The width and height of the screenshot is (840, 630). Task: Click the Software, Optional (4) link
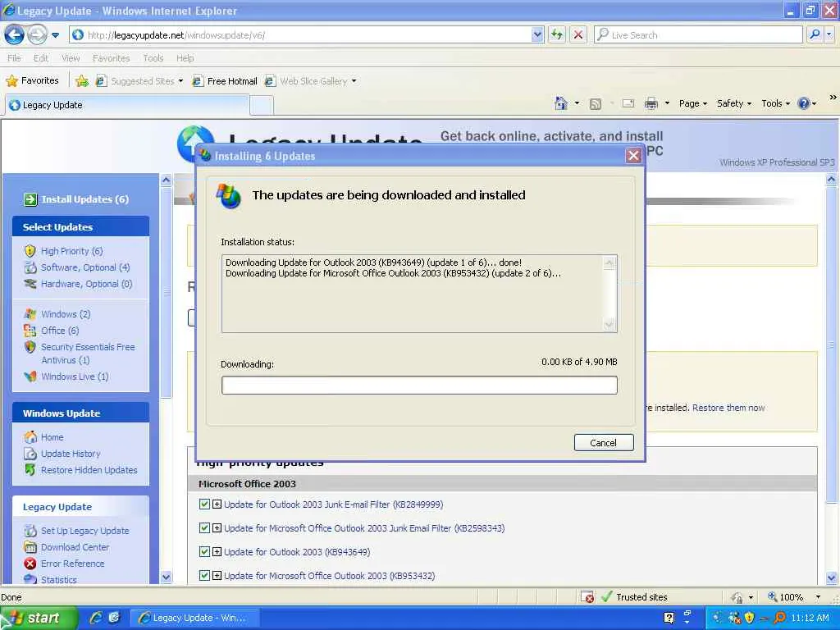85,267
